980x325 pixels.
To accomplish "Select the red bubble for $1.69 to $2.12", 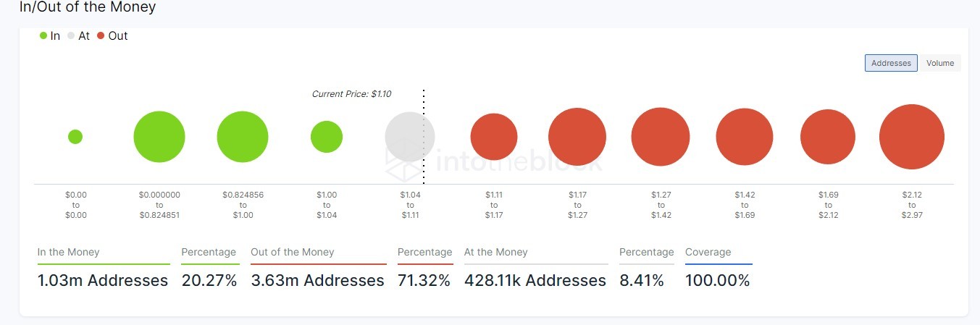I will (828, 137).
